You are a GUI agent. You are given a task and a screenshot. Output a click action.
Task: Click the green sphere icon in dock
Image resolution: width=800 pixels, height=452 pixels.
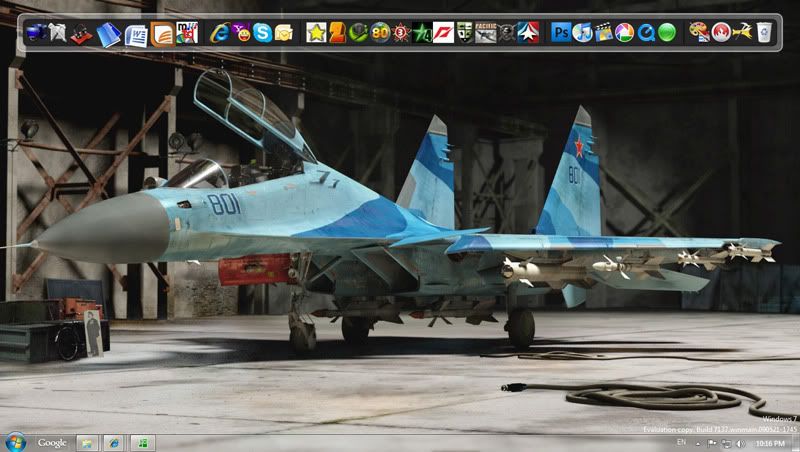(x=667, y=33)
